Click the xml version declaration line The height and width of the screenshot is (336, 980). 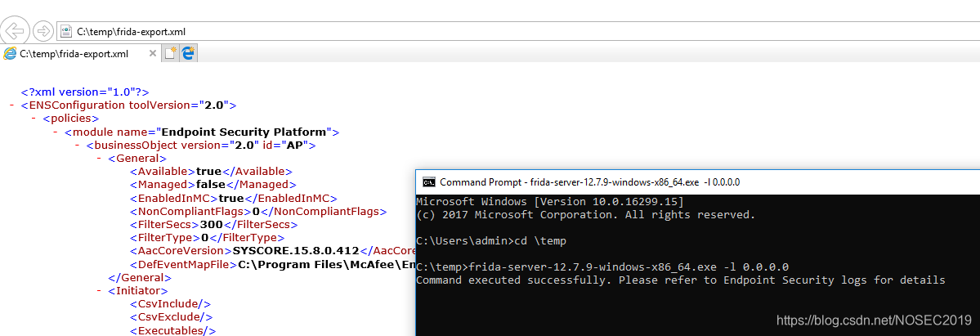point(85,92)
